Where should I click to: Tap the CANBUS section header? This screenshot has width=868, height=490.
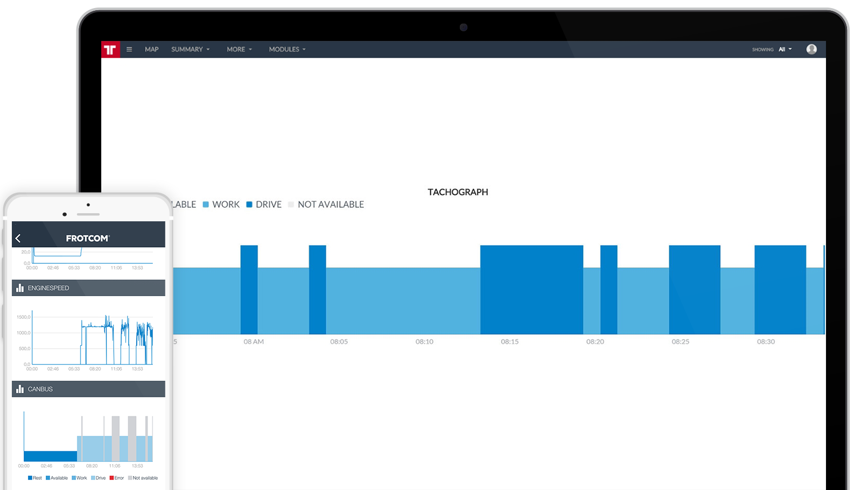click(88, 389)
